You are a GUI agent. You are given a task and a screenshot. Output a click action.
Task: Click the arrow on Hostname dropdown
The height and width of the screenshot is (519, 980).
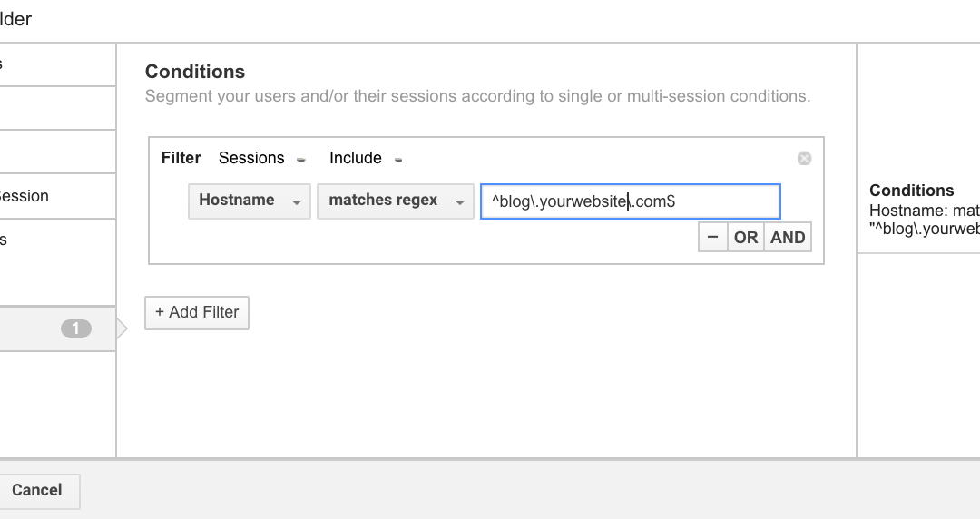tap(297, 202)
